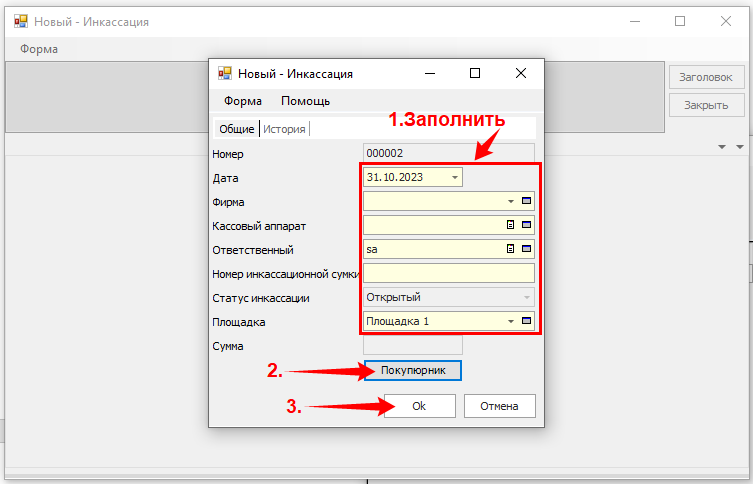Click the background window's title bar app icon
The image size is (753, 484).
[20, 21]
